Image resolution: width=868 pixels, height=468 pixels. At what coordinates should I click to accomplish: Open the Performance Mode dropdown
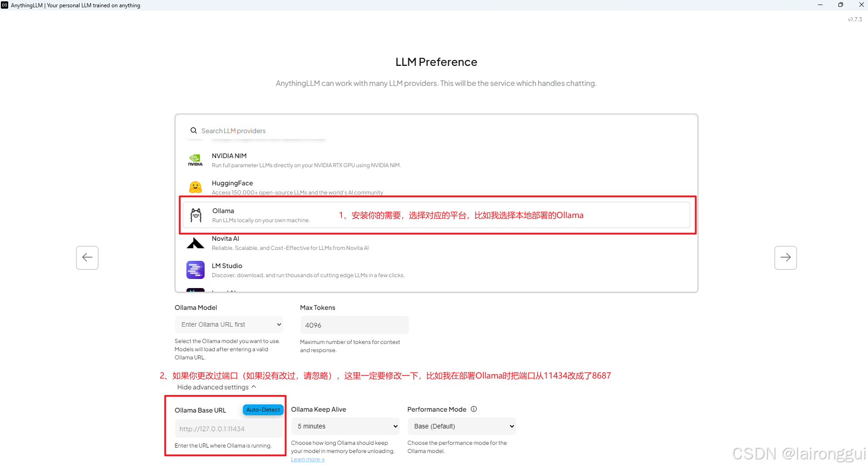pos(462,426)
